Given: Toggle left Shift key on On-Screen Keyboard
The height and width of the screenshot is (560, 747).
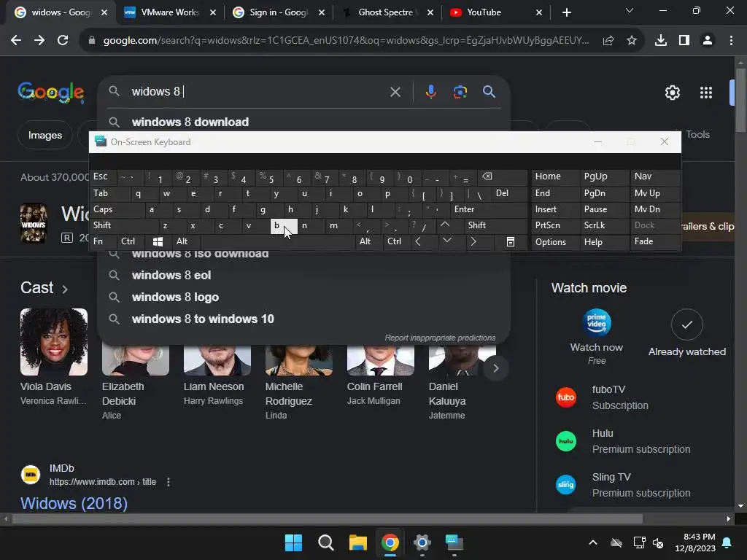Looking at the screenshot, I should click(x=124, y=225).
